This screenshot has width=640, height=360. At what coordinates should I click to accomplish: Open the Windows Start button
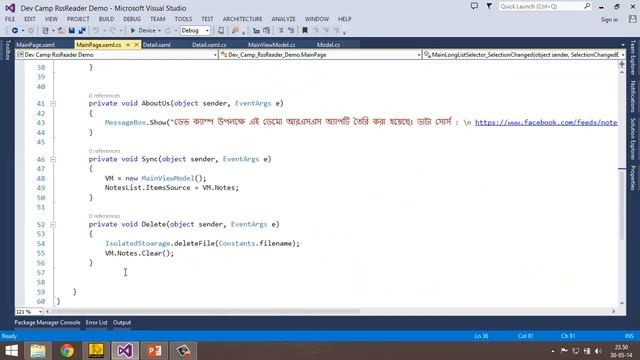click(11, 351)
